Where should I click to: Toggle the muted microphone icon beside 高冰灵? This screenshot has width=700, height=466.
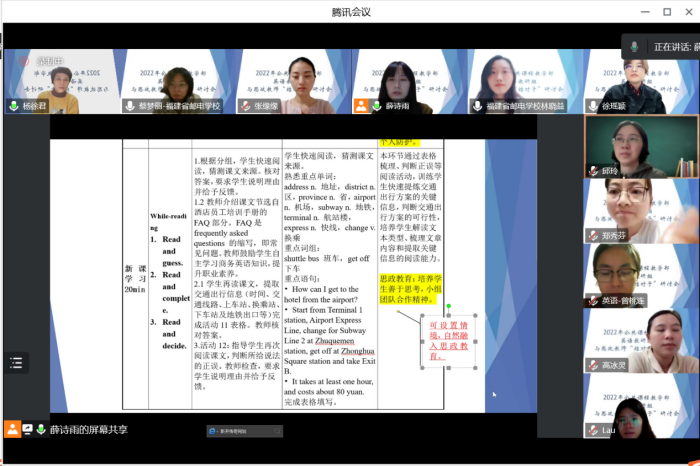(x=594, y=366)
